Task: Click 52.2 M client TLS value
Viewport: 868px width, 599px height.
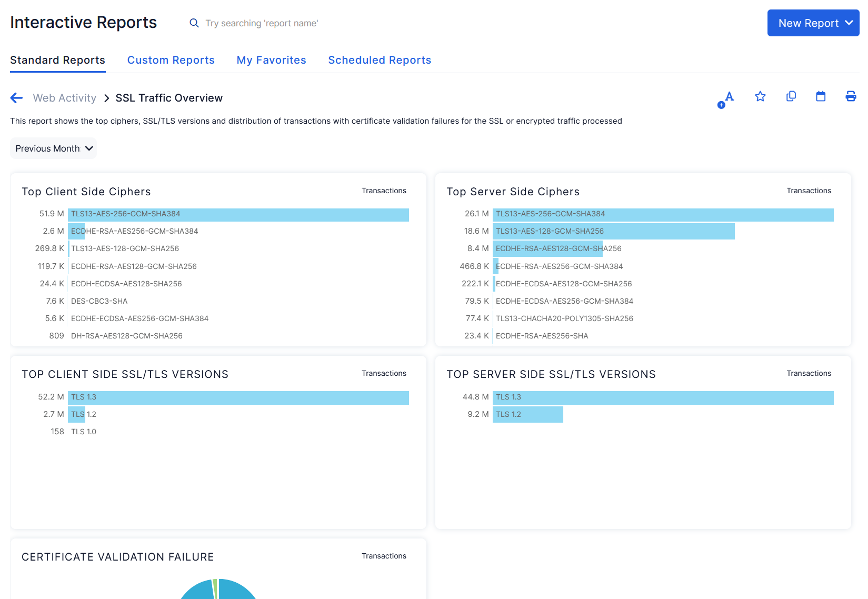Action: pos(51,397)
